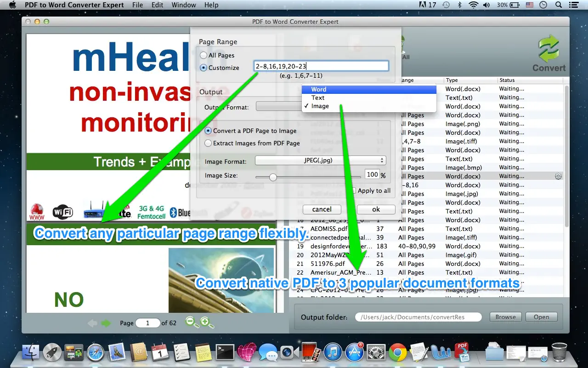Select the All Pages radio button
Image resolution: width=588 pixels, height=368 pixels.
204,55
